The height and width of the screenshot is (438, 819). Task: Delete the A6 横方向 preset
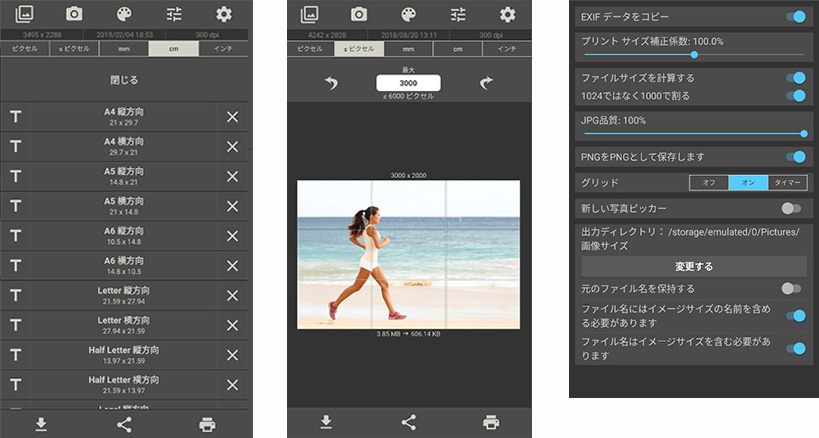(x=232, y=266)
